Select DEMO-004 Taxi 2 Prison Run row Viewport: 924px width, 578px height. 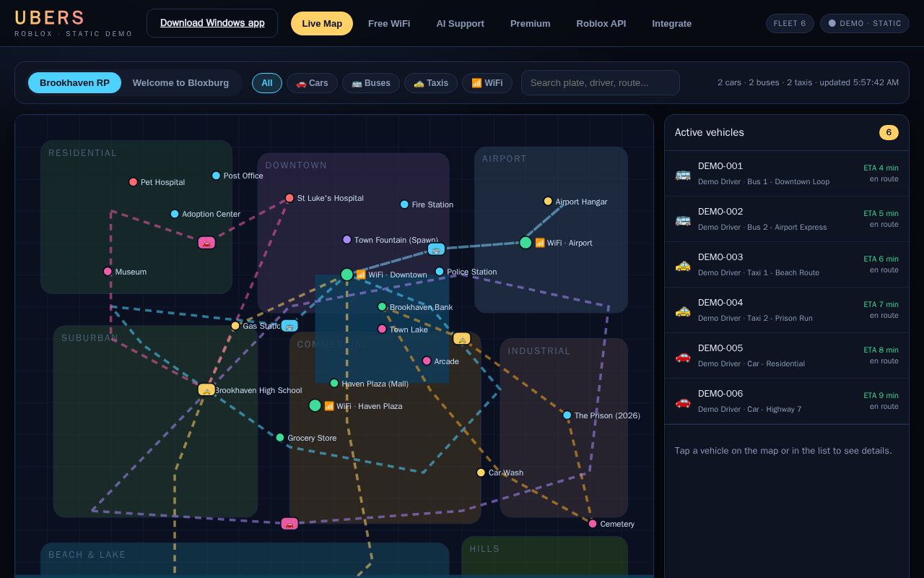point(787,310)
